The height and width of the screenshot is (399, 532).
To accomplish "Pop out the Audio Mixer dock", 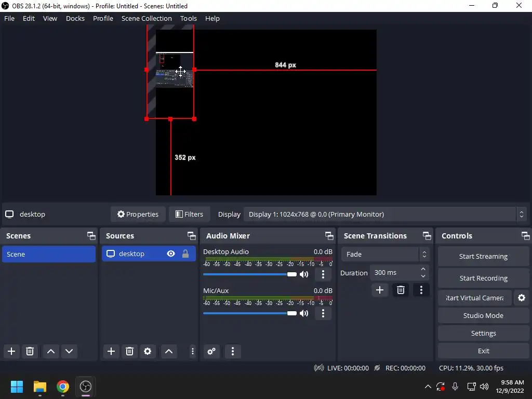I will pyautogui.click(x=329, y=236).
